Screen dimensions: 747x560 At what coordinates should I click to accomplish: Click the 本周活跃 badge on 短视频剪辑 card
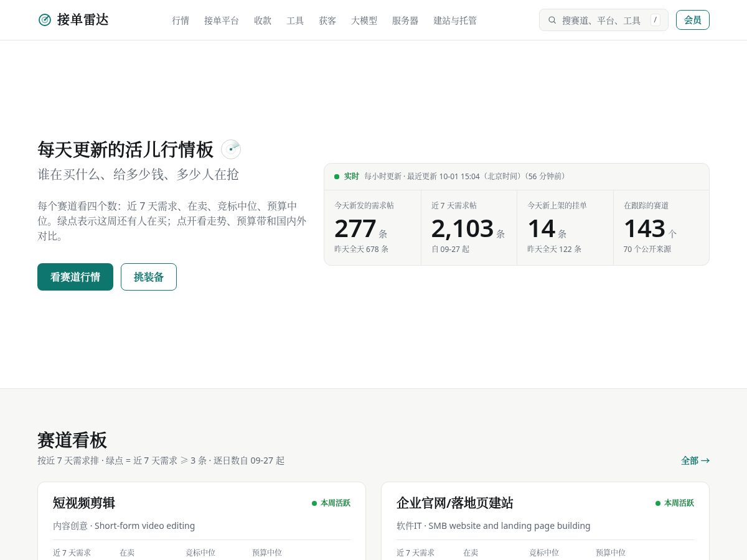click(x=331, y=503)
